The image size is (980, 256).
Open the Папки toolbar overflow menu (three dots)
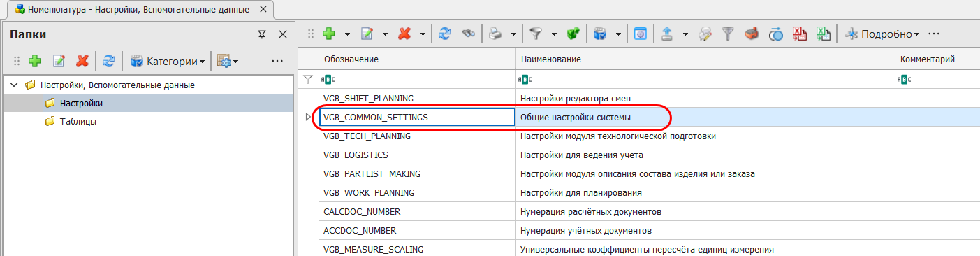pos(277,61)
